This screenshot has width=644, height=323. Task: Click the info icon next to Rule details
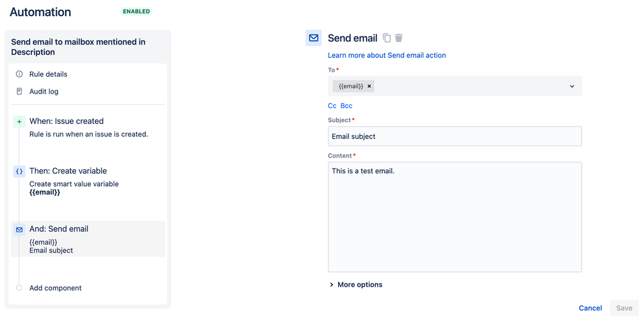click(19, 74)
